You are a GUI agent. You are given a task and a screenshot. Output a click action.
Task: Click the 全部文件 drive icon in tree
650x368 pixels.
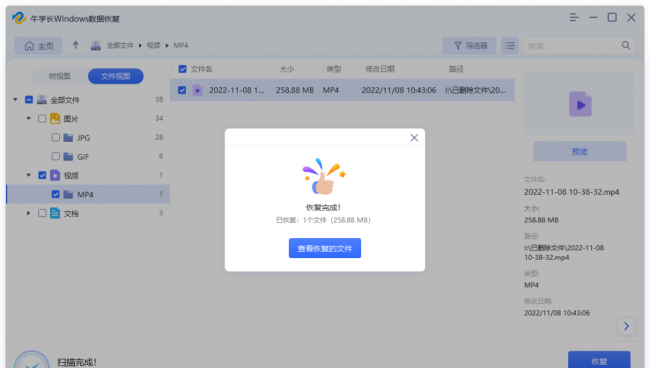click(x=42, y=99)
